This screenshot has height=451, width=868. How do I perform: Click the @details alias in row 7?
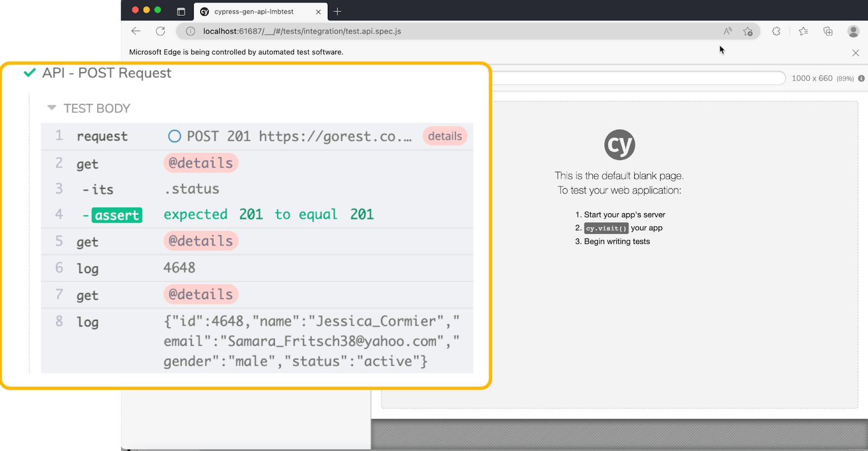pyautogui.click(x=201, y=294)
